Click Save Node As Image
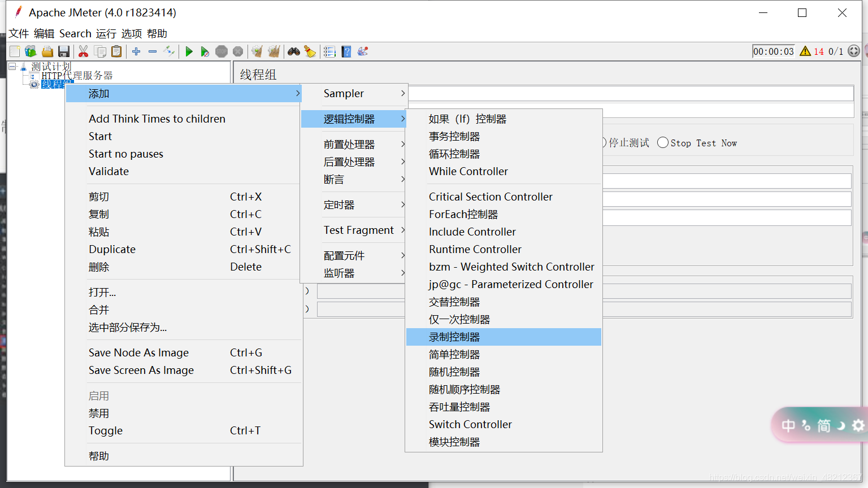Screen dimensions: 868x488 [184, 352]
